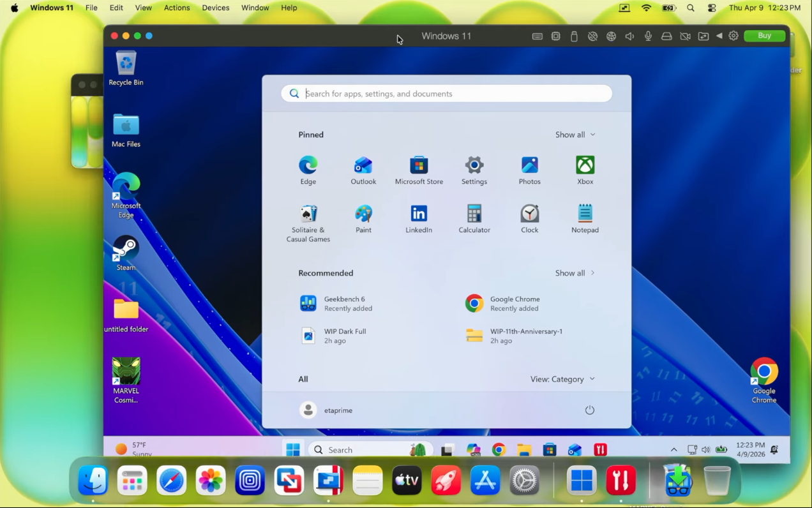The width and height of the screenshot is (812, 508).
Task: Select the untitled folder on desktop
Action: tap(126, 315)
